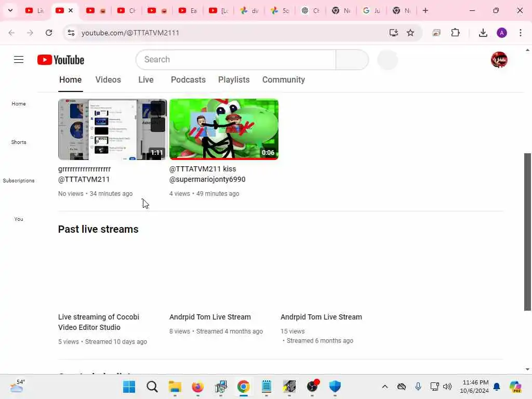
Task: Open notifications bell in system tray
Action: click(497, 387)
